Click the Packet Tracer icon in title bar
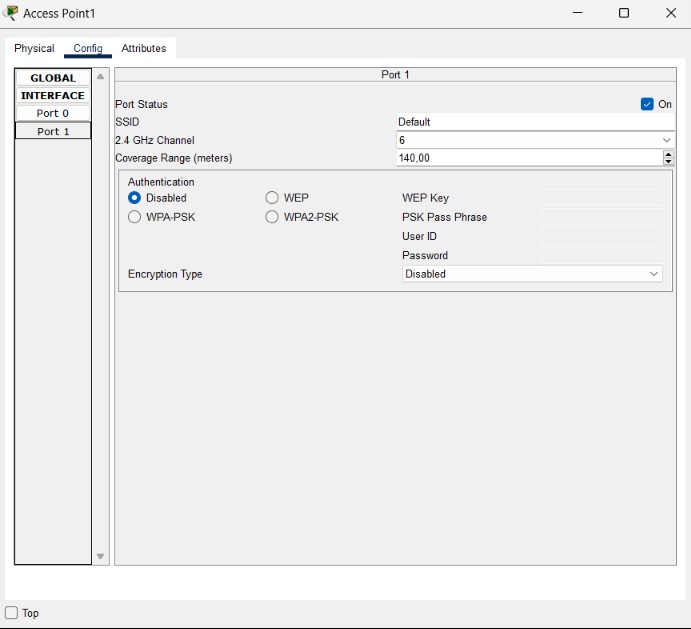The image size is (691, 629). click(x=11, y=13)
